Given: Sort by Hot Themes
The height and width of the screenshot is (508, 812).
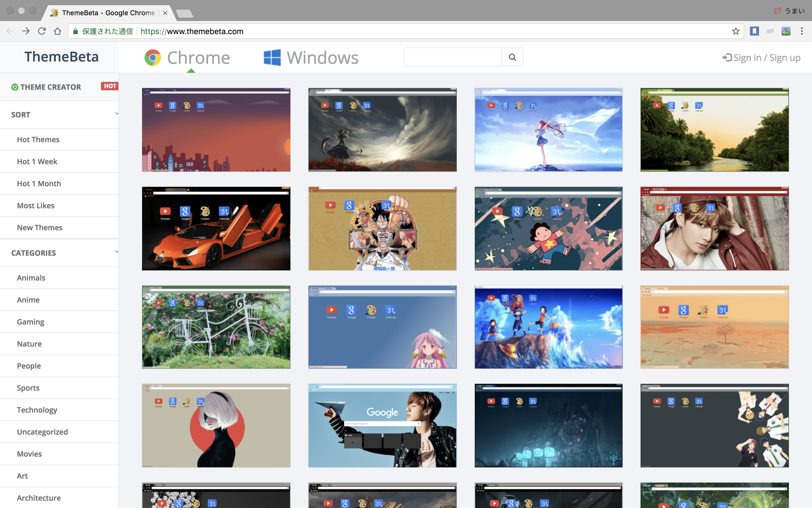Looking at the screenshot, I should 38,139.
